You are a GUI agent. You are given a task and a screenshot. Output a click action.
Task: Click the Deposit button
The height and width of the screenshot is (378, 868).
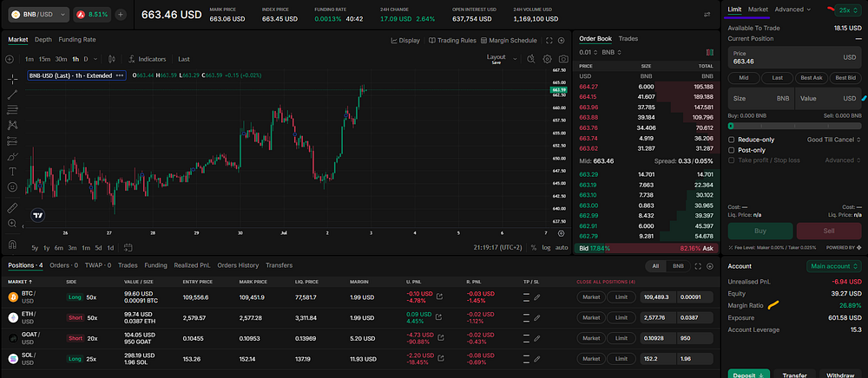(x=748, y=375)
